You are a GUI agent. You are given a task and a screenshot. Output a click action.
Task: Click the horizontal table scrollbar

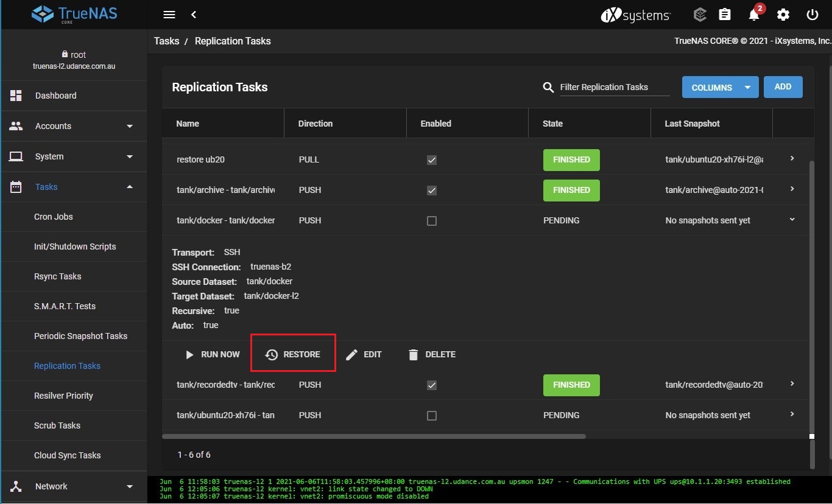point(374,436)
